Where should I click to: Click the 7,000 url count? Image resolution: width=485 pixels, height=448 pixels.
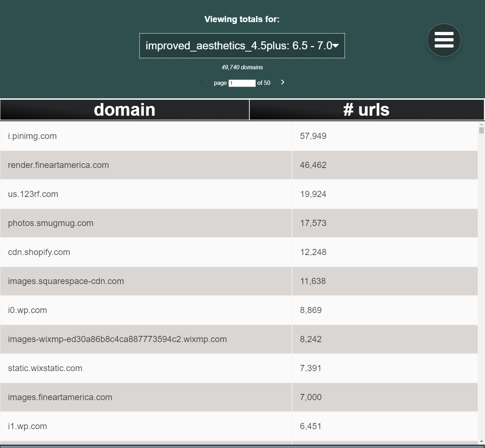[x=311, y=397]
